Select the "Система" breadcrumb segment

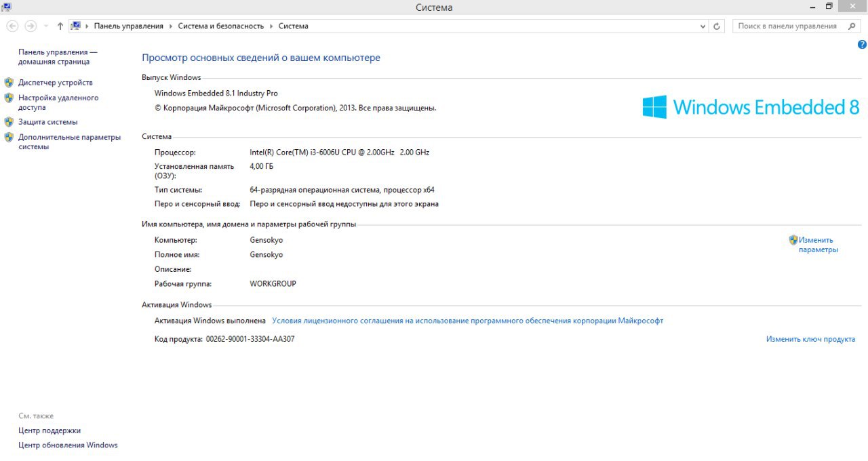coord(293,26)
